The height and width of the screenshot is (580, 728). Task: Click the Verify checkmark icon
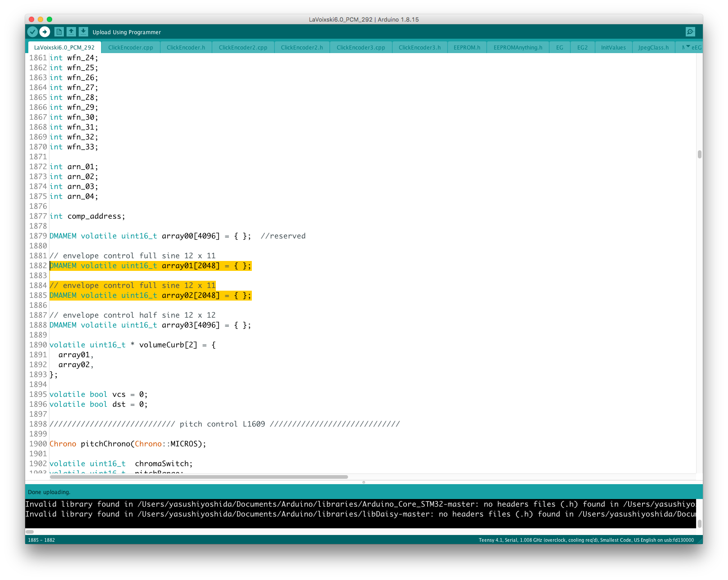tap(32, 32)
